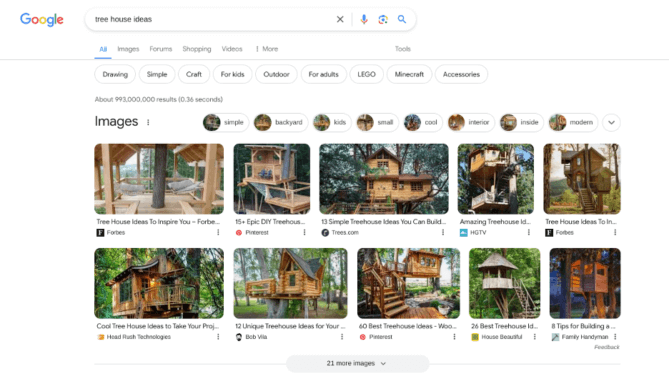
Task: Select the cool image filter
Action: pos(423,122)
